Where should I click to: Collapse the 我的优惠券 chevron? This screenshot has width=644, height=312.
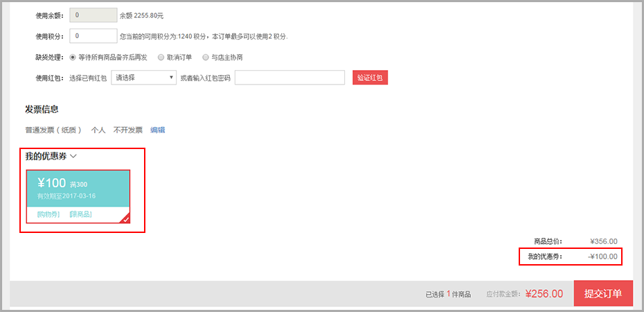pyautogui.click(x=73, y=156)
